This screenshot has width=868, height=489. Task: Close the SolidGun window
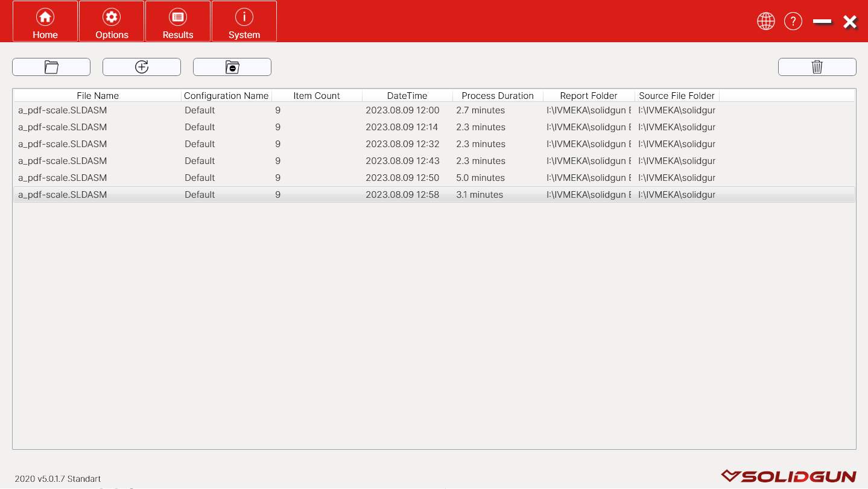850,22
